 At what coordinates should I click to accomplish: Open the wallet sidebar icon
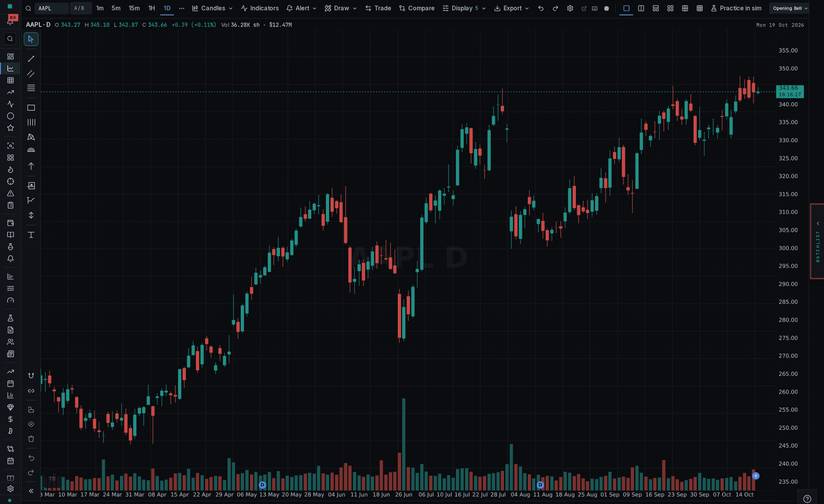click(11, 223)
